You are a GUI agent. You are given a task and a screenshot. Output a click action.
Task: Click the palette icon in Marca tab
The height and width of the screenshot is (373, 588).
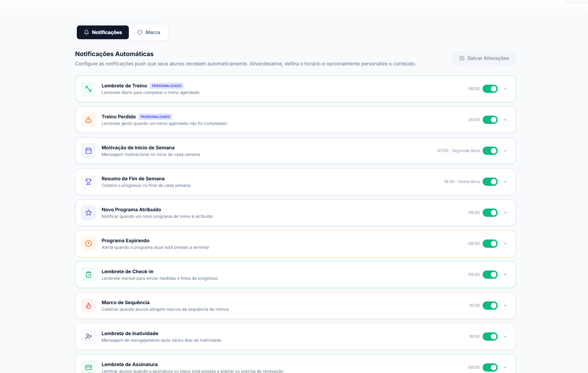click(x=140, y=32)
